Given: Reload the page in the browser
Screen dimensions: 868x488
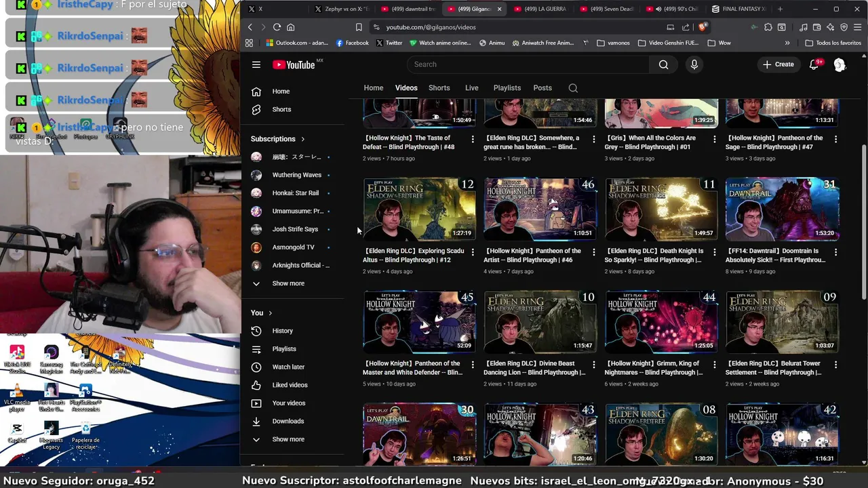Looking at the screenshot, I should point(277,27).
